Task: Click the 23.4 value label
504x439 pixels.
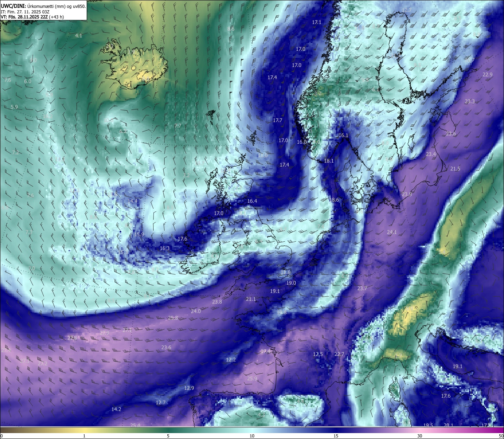Action: 431,154
